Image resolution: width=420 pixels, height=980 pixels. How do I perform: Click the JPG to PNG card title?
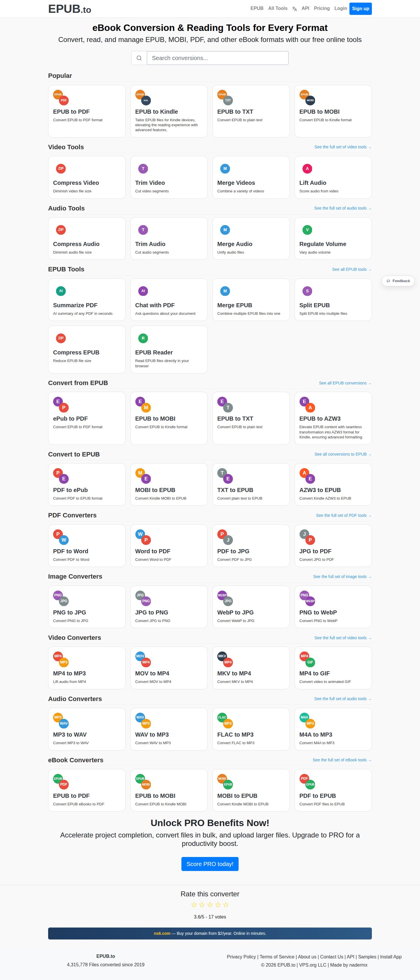pos(152,612)
